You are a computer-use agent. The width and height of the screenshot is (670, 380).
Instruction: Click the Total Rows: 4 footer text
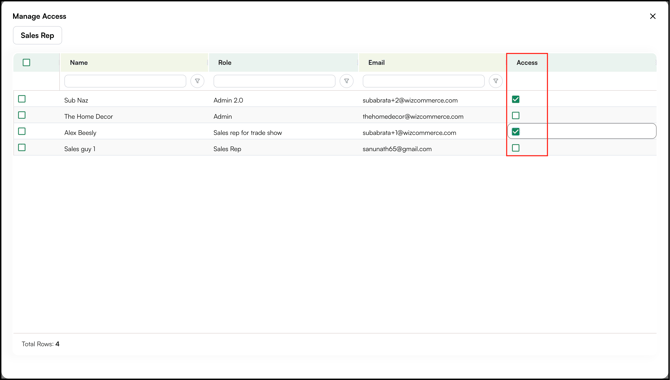[x=41, y=344]
